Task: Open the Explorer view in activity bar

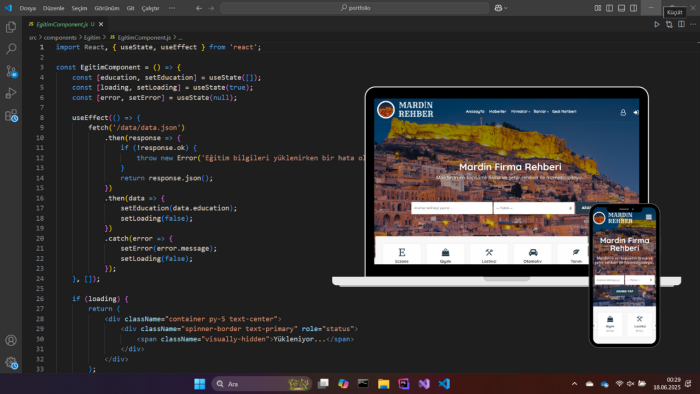Action: 11,27
